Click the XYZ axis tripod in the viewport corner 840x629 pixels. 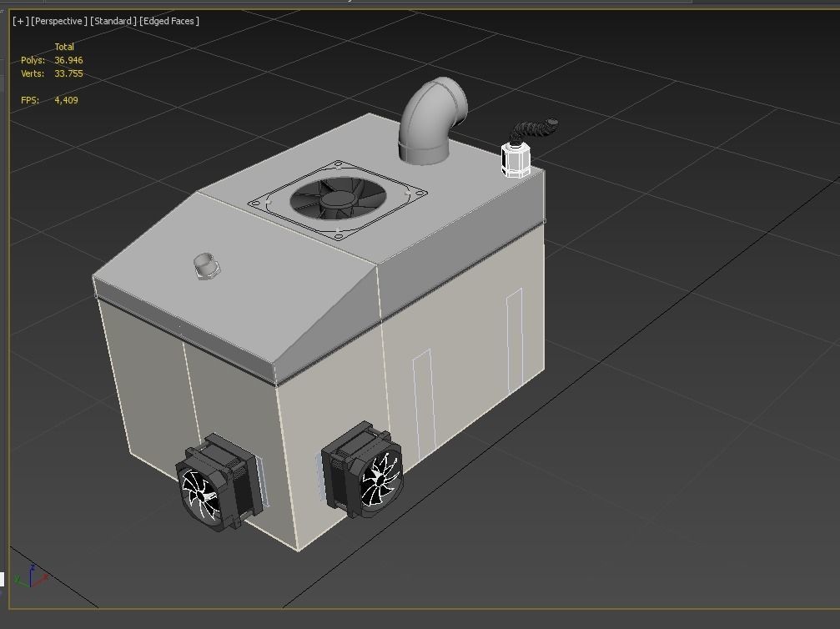pyautogui.click(x=31, y=576)
